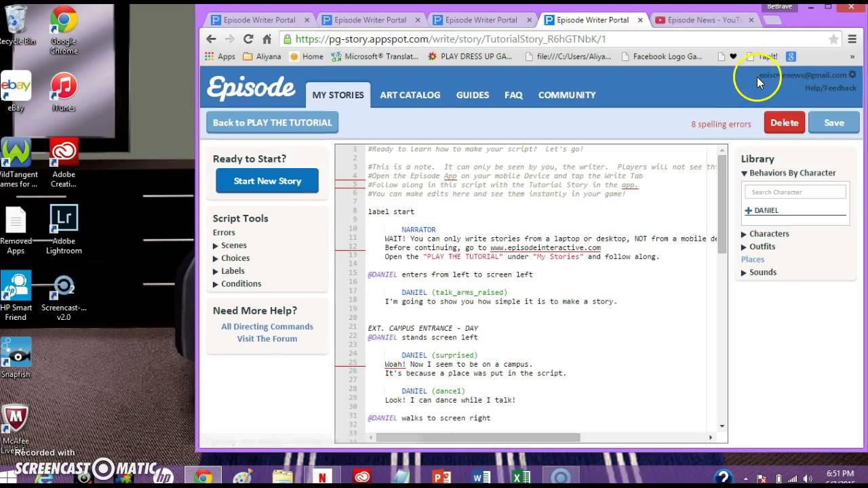Go to the browser home page icon
Screen dimensions: 868x488
coord(267,39)
